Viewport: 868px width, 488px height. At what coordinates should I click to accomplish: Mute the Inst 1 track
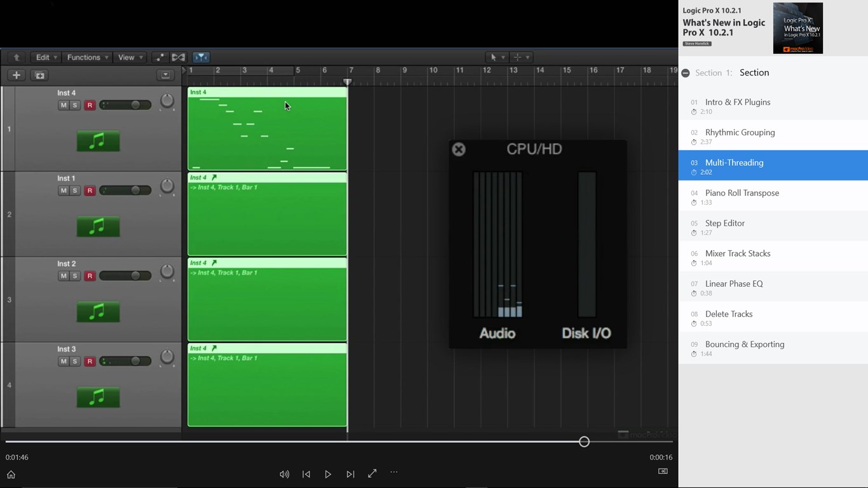pyautogui.click(x=63, y=191)
